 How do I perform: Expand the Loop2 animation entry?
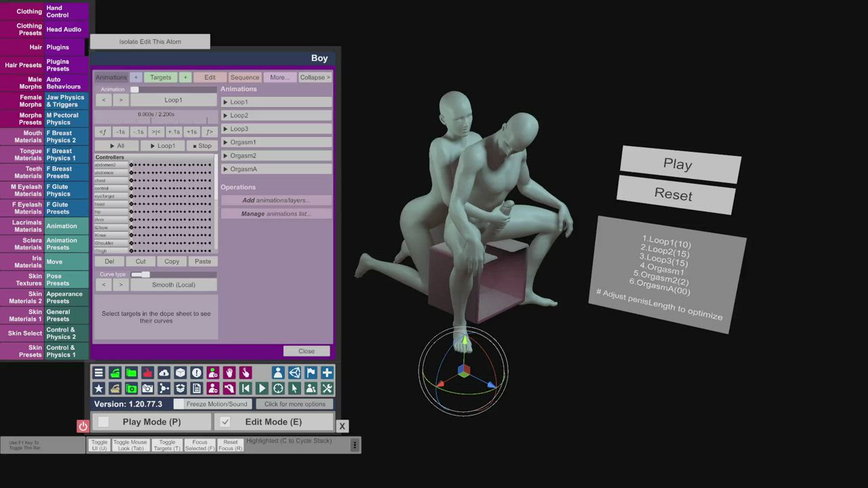click(276, 115)
